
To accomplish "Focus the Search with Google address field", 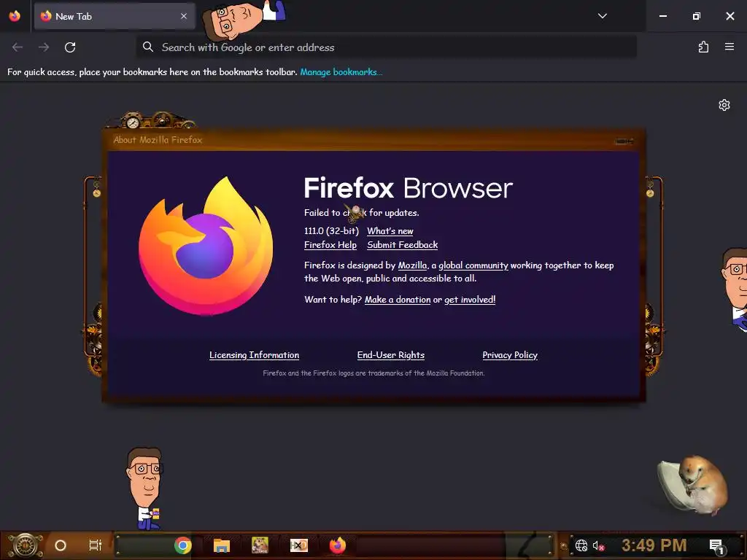I will click(x=387, y=47).
